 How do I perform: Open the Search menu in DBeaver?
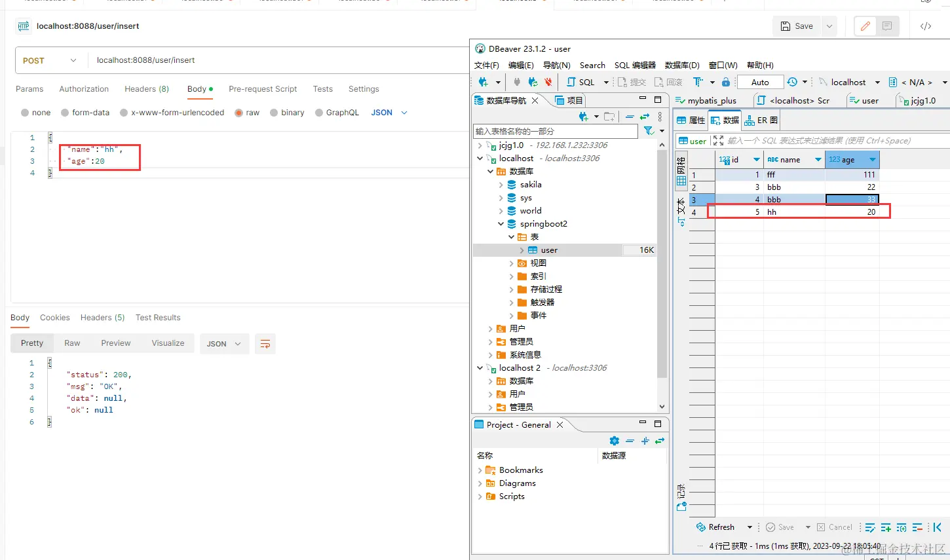[592, 65]
